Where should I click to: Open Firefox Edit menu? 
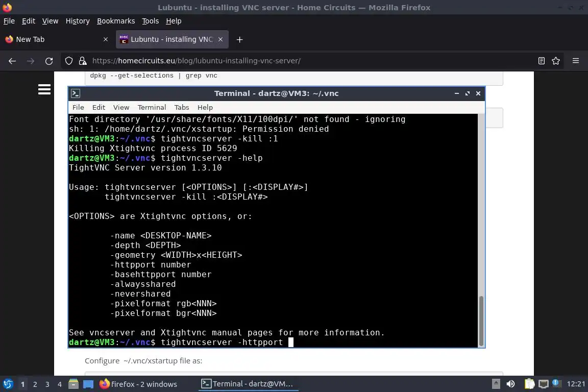(x=29, y=21)
